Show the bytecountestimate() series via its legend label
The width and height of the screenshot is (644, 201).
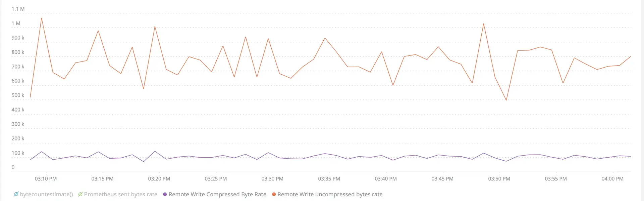click(x=46, y=194)
